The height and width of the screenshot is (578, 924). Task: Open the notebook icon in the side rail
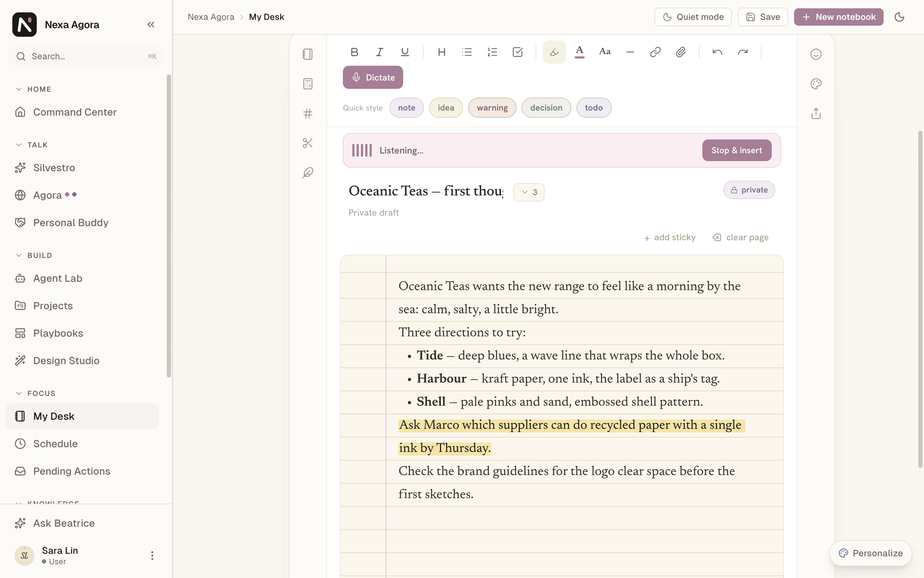[308, 54]
